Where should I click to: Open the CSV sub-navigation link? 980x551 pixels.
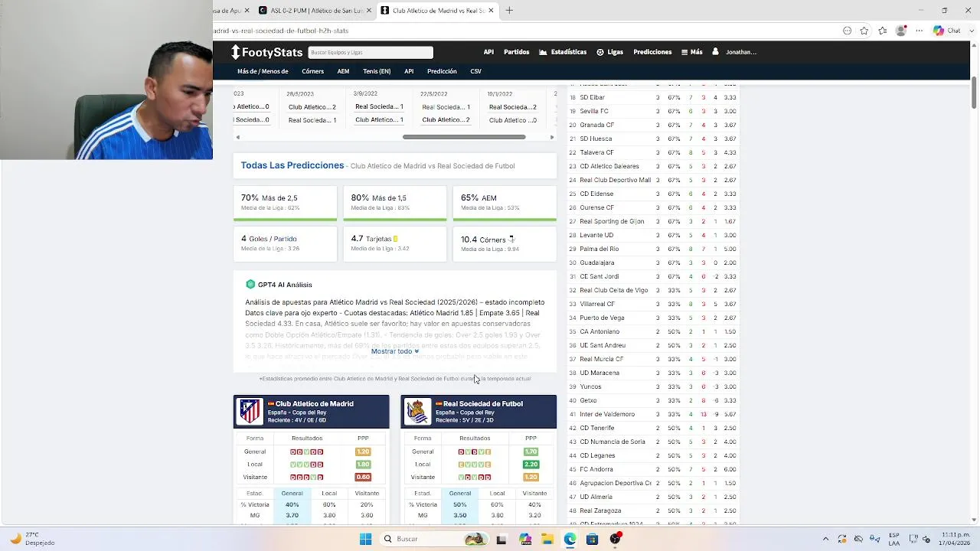click(x=475, y=71)
